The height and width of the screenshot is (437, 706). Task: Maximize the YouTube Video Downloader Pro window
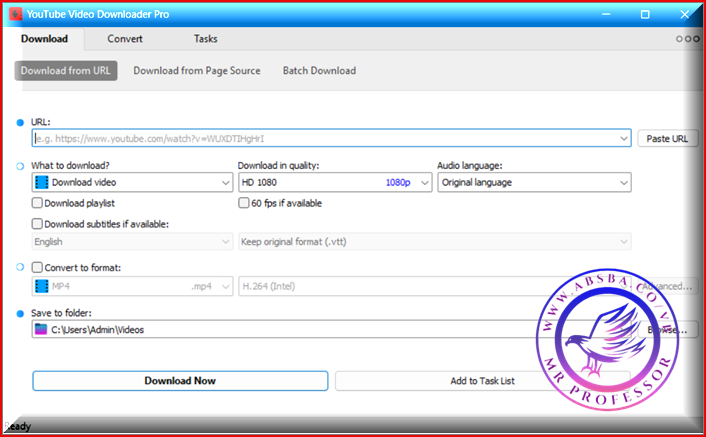[645, 14]
